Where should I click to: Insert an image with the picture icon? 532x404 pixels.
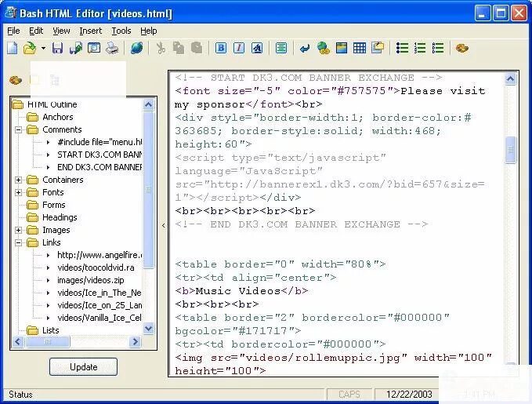click(x=342, y=48)
